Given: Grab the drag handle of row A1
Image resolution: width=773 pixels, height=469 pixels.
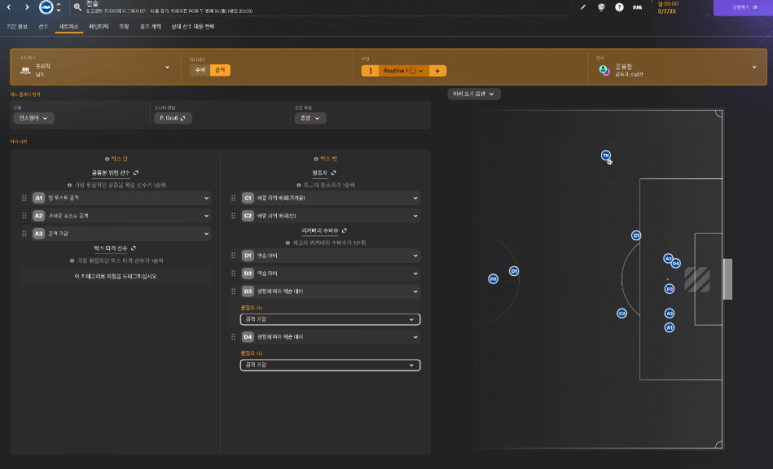Looking at the screenshot, I should (24, 198).
